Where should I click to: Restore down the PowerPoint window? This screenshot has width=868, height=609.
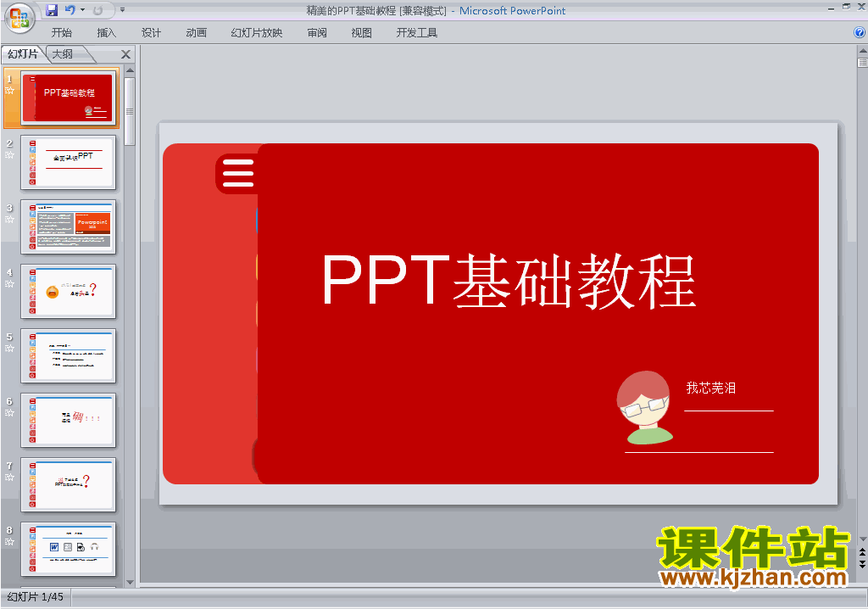[846, 7]
